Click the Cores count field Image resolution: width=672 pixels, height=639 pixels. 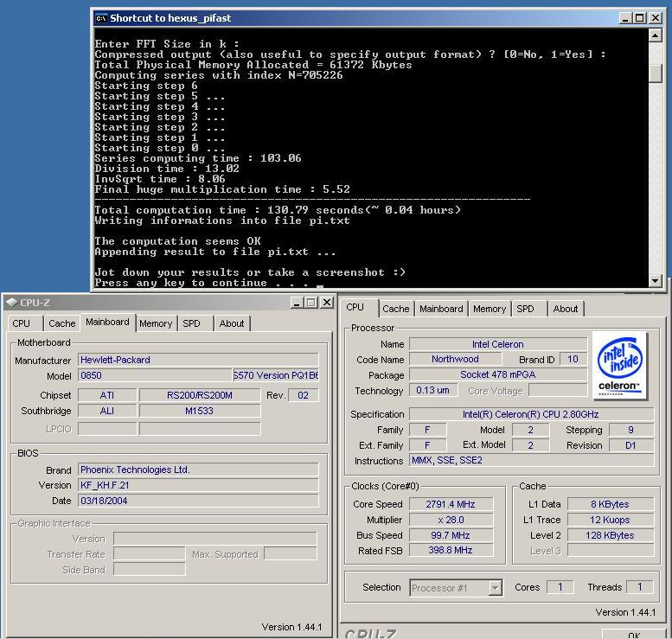(x=560, y=587)
